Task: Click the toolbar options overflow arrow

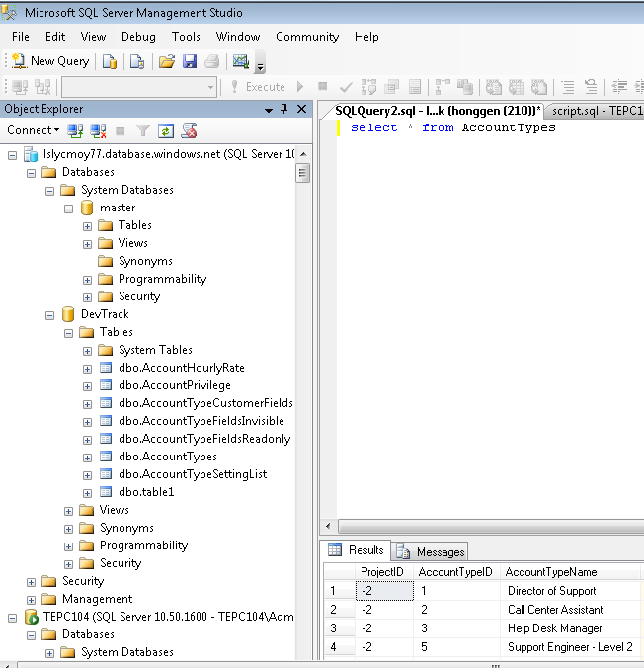Action: point(260,66)
